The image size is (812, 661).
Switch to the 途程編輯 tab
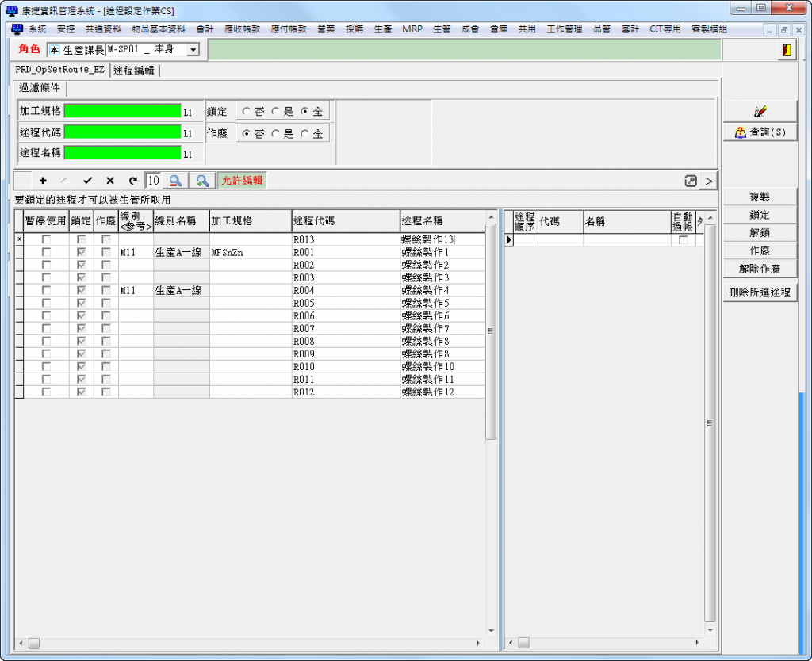pyautogui.click(x=134, y=70)
